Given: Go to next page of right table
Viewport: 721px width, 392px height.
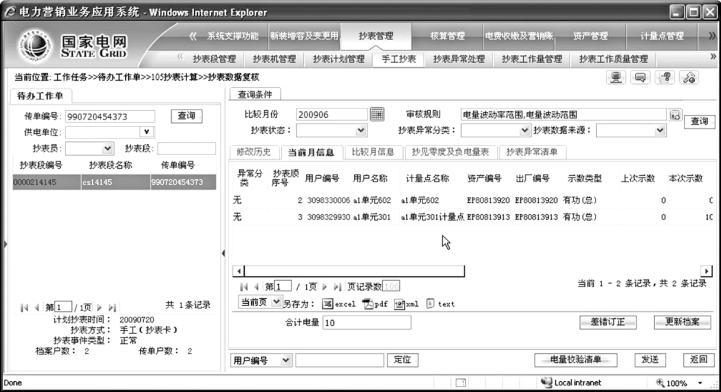Looking at the screenshot, I should click(x=324, y=287).
